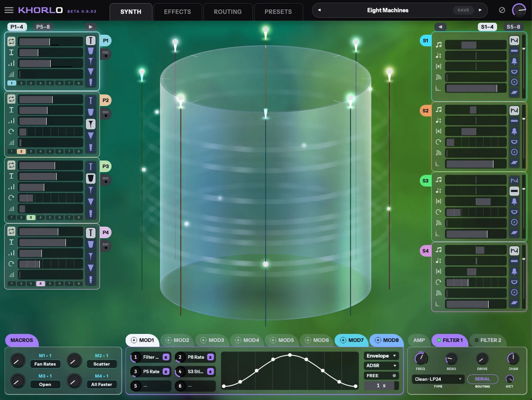Switch to the MOD7 tab
Viewport: 532px width, 400px height.
(351, 340)
